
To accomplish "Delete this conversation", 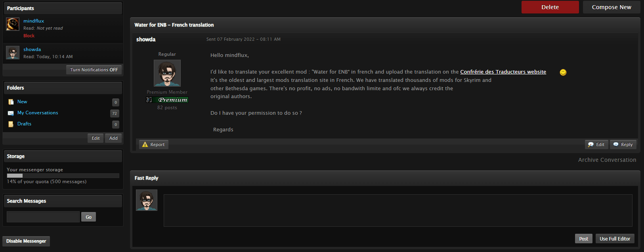I will (x=550, y=7).
